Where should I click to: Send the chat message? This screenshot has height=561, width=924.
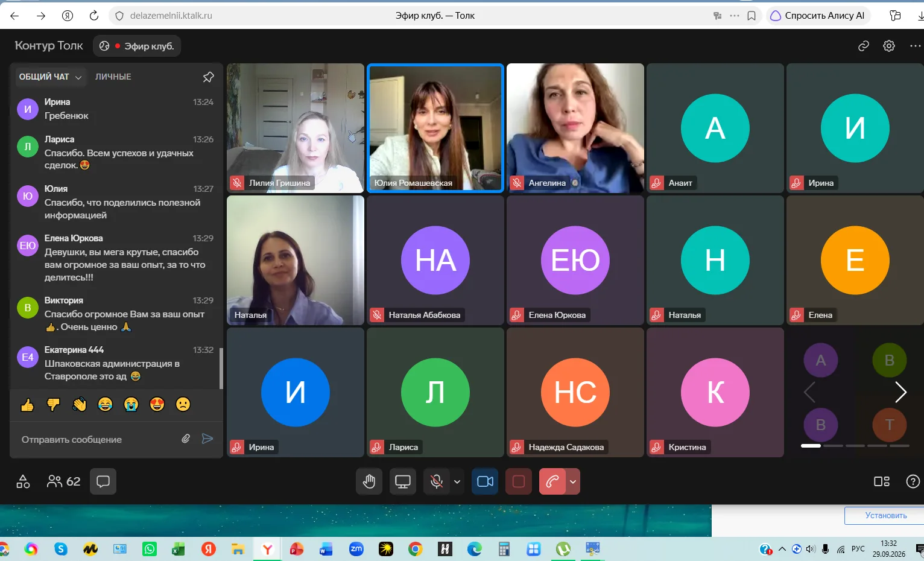pyautogui.click(x=207, y=439)
